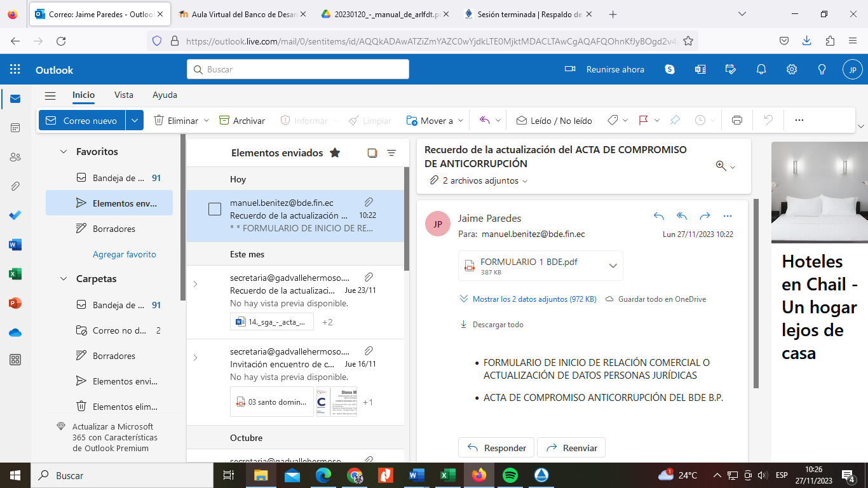Viewport: 868px width, 488px height.
Task: Open the Ayuda tab
Action: point(165,95)
